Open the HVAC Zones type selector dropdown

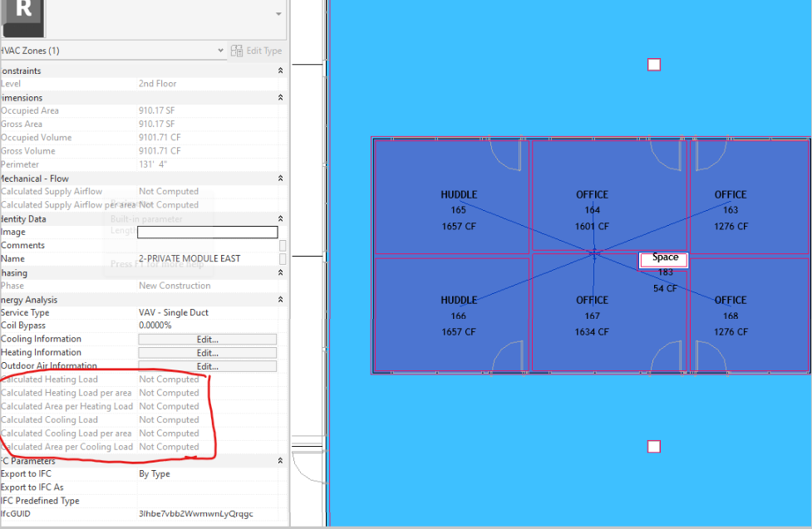220,51
